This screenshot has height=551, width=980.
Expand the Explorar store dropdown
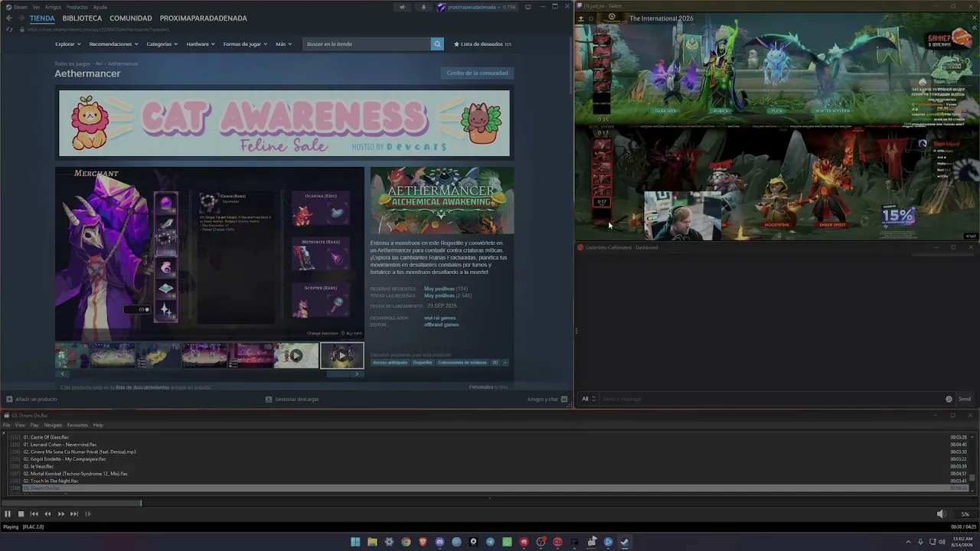[x=68, y=44]
